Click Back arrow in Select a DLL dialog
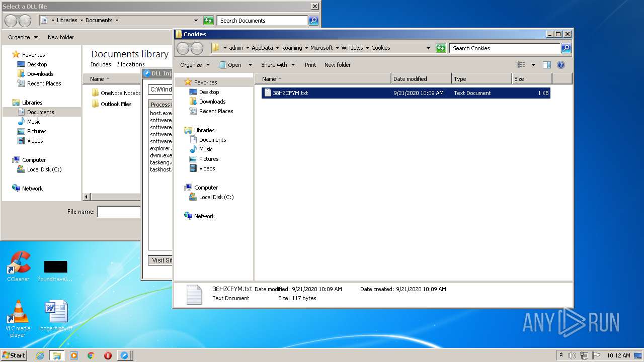Viewport: 644px width, 362px height. (x=11, y=21)
